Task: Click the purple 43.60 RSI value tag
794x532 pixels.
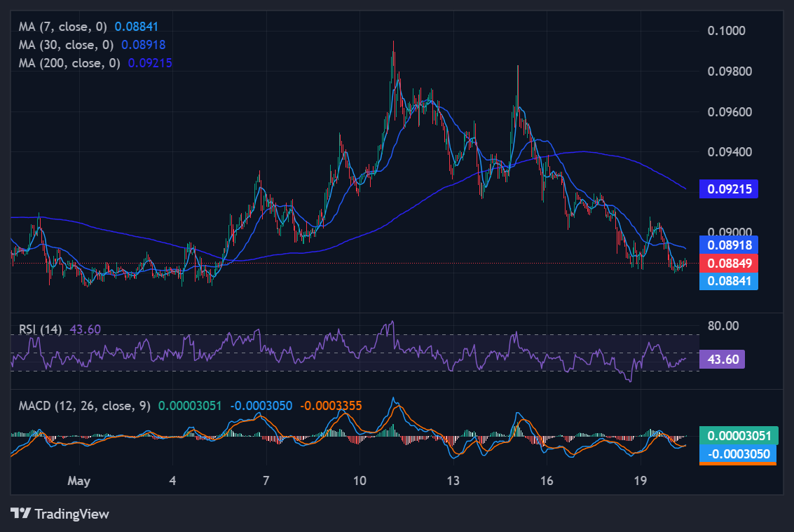Action: (722, 360)
